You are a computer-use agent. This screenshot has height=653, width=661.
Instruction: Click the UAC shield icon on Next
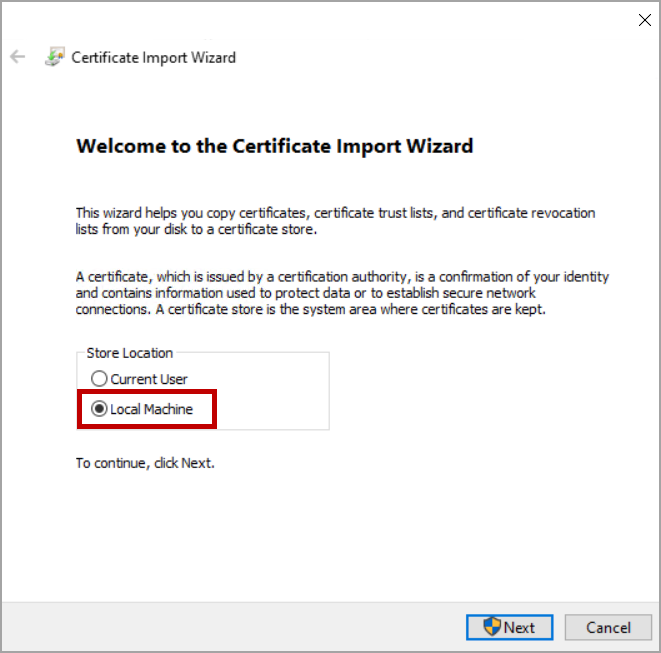(491, 627)
